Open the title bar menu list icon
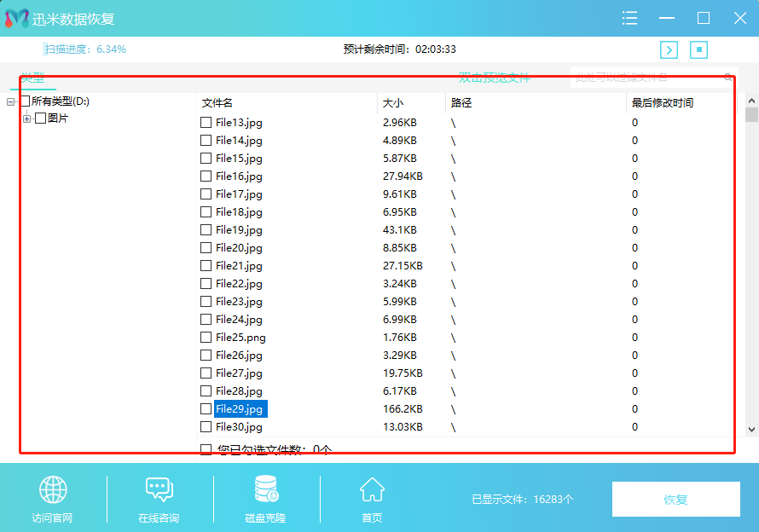 click(630, 18)
